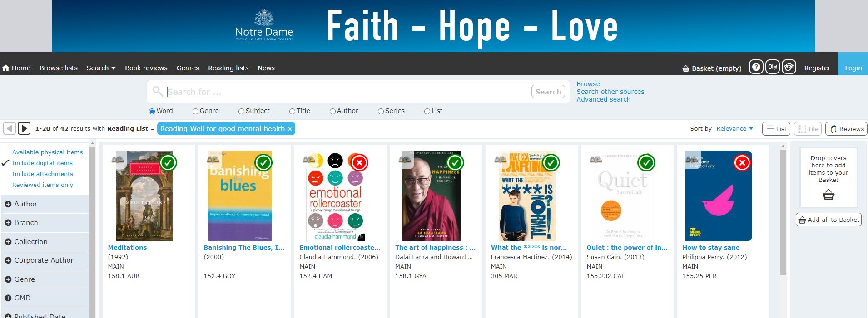
Task: Toggle Include attachments filter
Action: tap(42, 174)
